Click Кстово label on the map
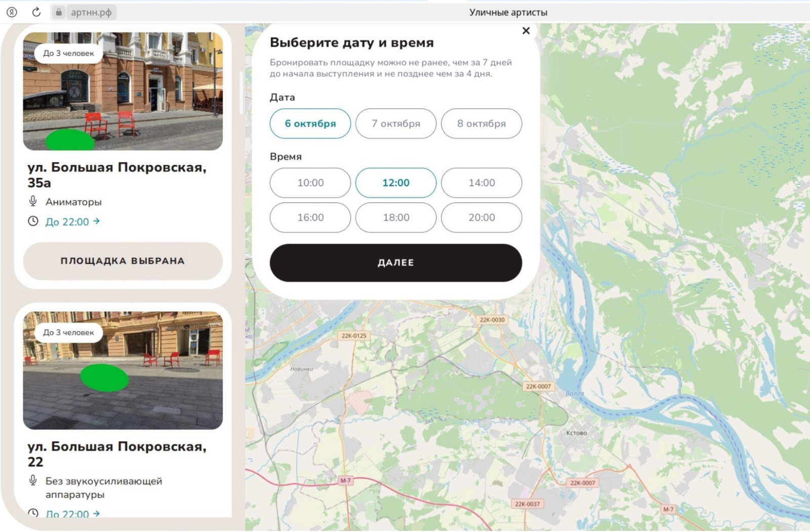The height and width of the screenshot is (532, 810). 576,433
